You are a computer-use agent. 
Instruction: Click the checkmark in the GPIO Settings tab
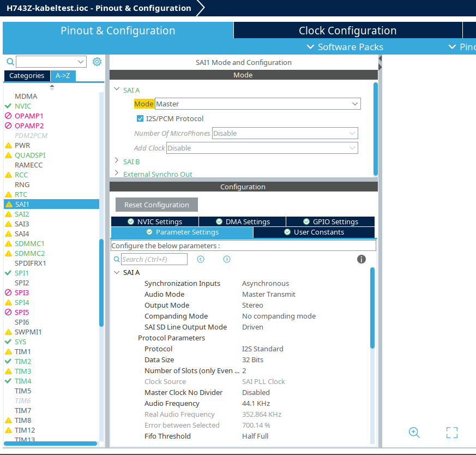coord(305,221)
